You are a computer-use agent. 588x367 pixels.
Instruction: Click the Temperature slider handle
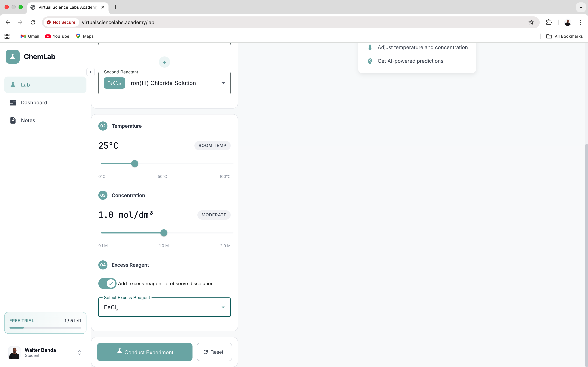(x=135, y=164)
